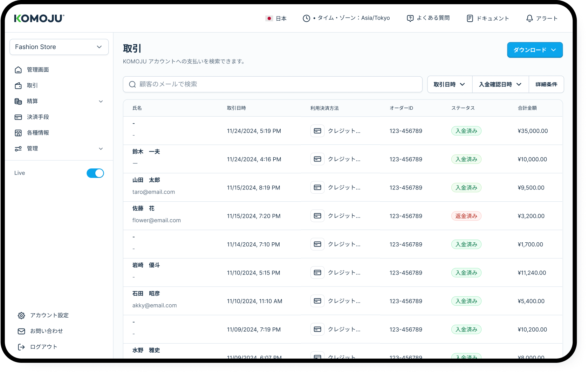
Task: Click the 詳細条件 button
Action: point(546,84)
